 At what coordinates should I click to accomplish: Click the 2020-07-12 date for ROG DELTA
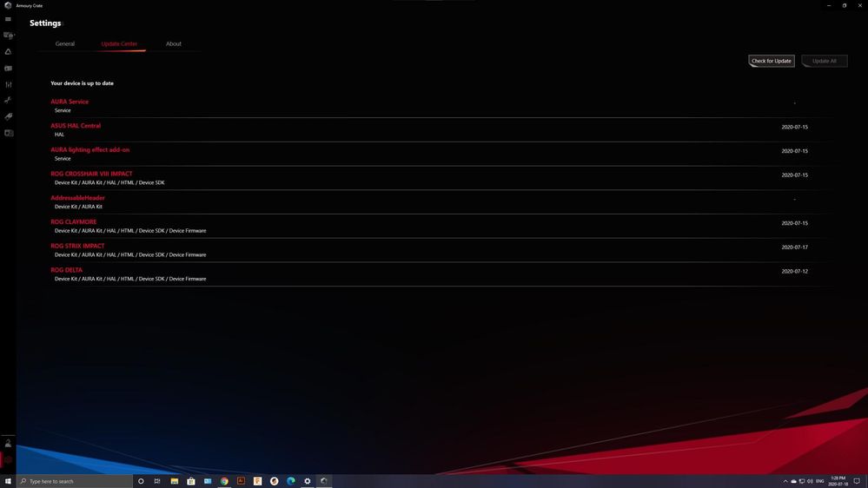pyautogui.click(x=794, y=272)
